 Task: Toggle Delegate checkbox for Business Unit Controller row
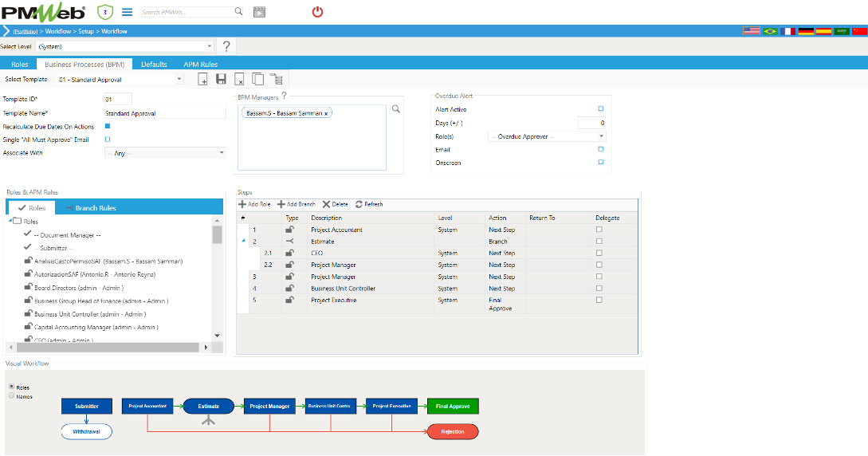tap(599, 288)
